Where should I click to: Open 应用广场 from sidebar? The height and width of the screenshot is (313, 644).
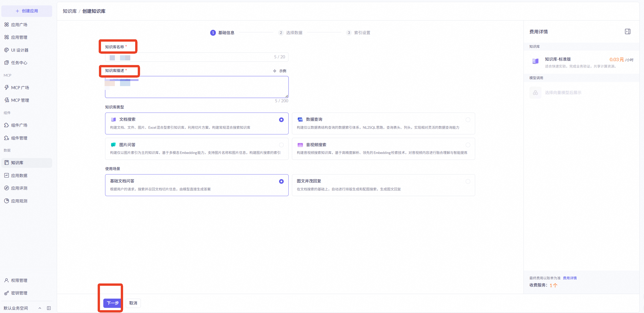[19, 25]
